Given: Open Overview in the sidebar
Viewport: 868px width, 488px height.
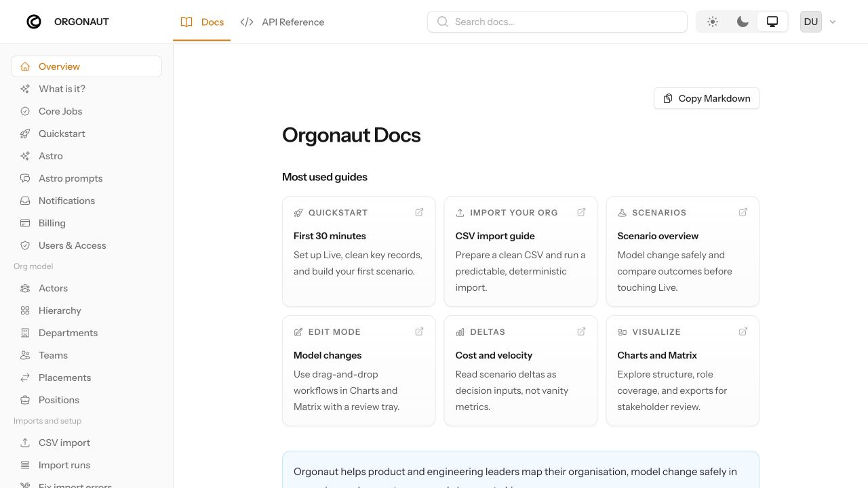Looking at the screenshot, I should (86, 66).
